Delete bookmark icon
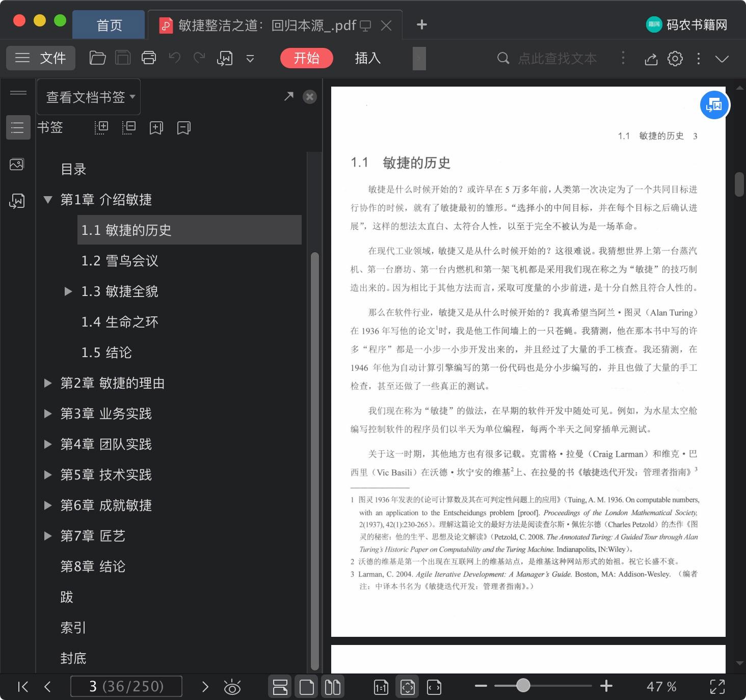746x700 pixels. pos(183,127)
